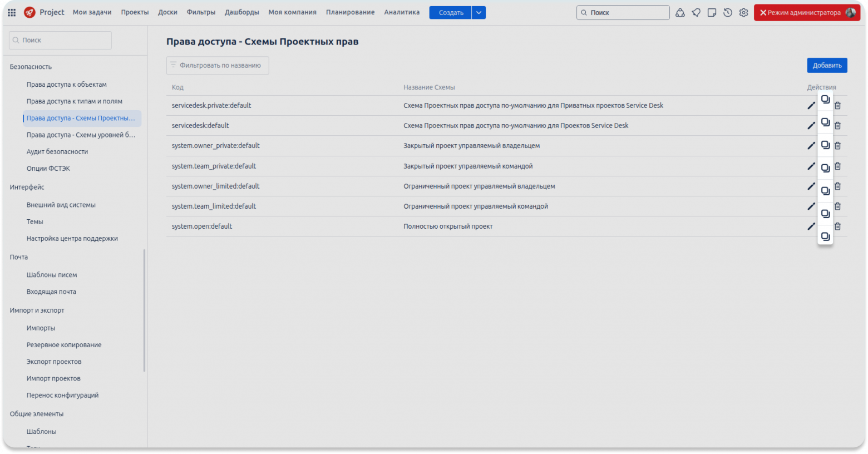868x454 pixels.
Task: Click the Создать button
Action: click(451, 12)
